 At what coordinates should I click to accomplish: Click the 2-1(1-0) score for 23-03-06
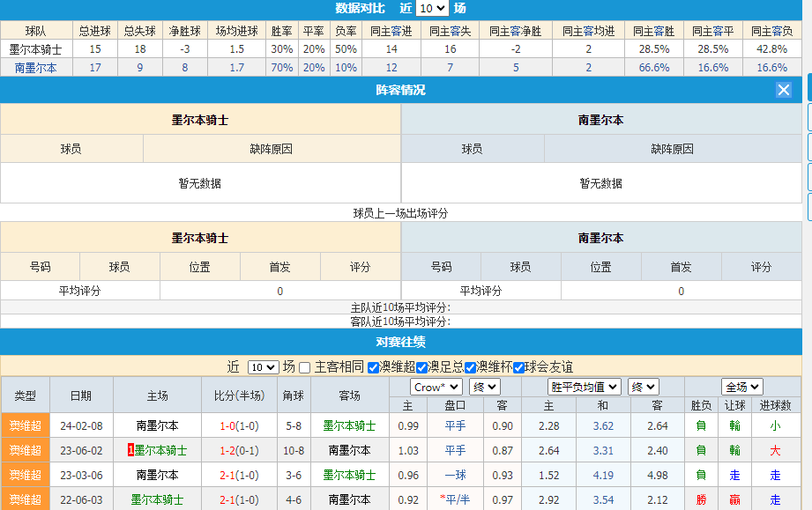coord(239,475)
